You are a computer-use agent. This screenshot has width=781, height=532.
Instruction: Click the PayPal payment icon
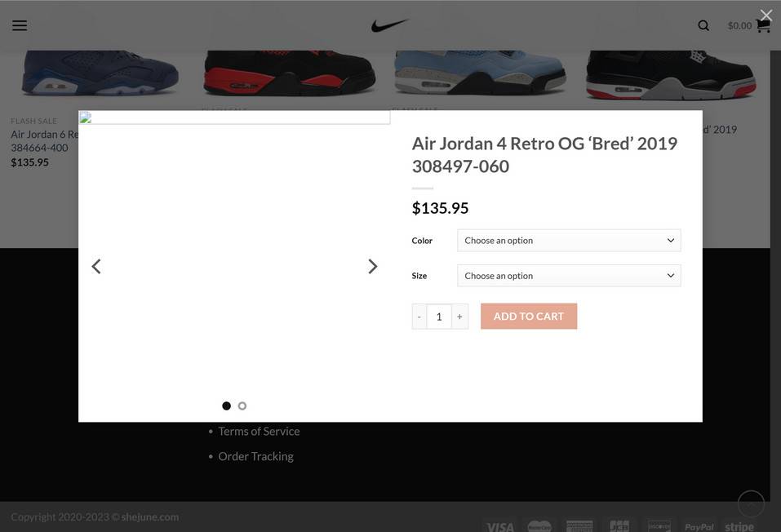click(x=699, y=526)
